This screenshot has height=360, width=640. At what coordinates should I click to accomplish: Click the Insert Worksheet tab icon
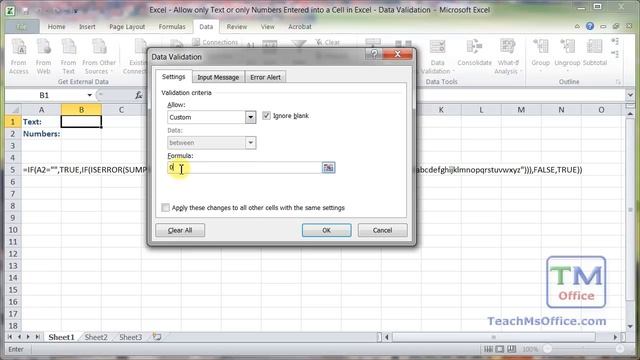click(x=157, y=337)
